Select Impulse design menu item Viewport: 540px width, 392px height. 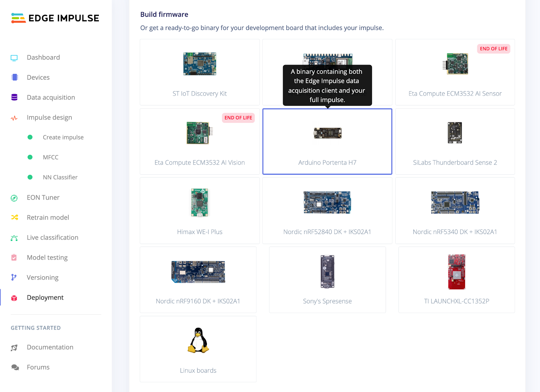(49, 117)
